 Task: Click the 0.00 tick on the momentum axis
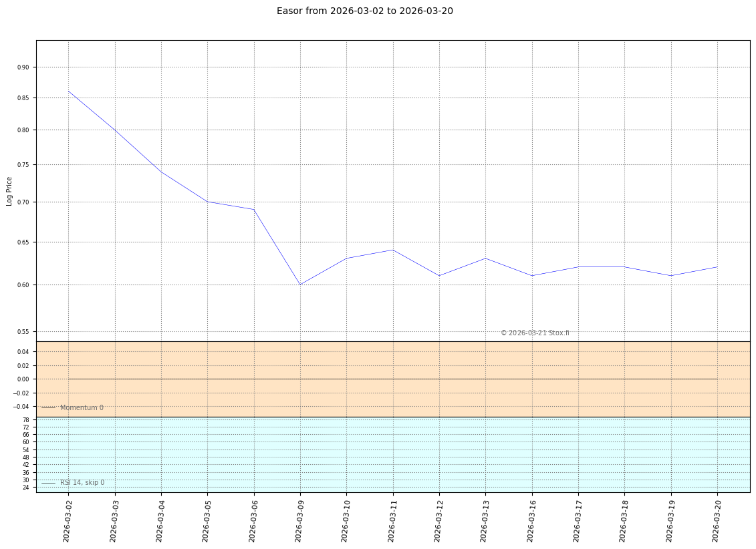(23, 379)
